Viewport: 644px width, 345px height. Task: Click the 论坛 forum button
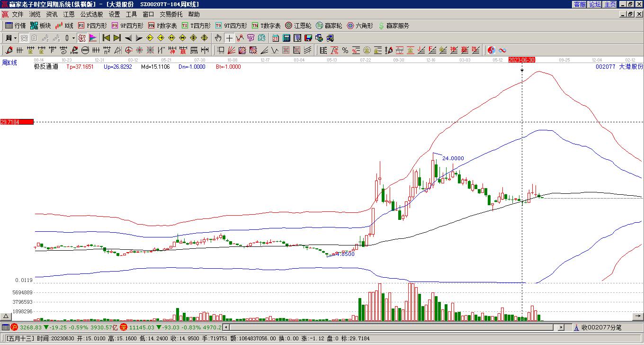(x=595, y=4)
